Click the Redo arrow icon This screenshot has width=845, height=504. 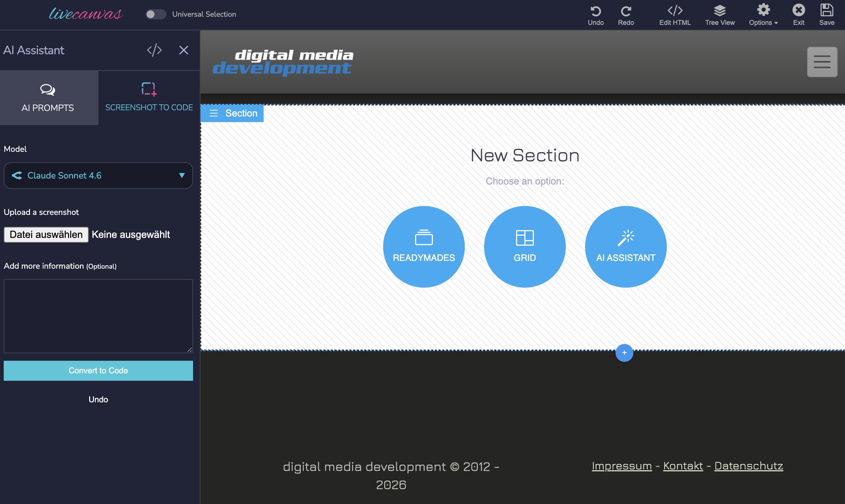pos(626,11)
